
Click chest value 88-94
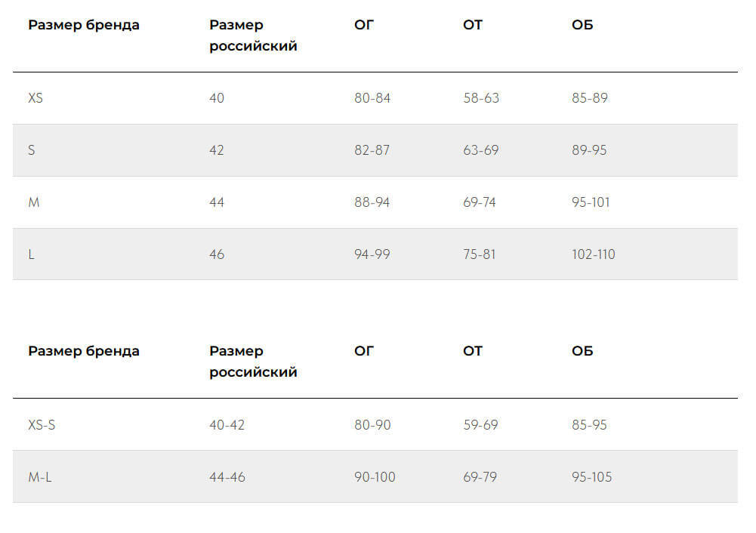click(372, 202)
